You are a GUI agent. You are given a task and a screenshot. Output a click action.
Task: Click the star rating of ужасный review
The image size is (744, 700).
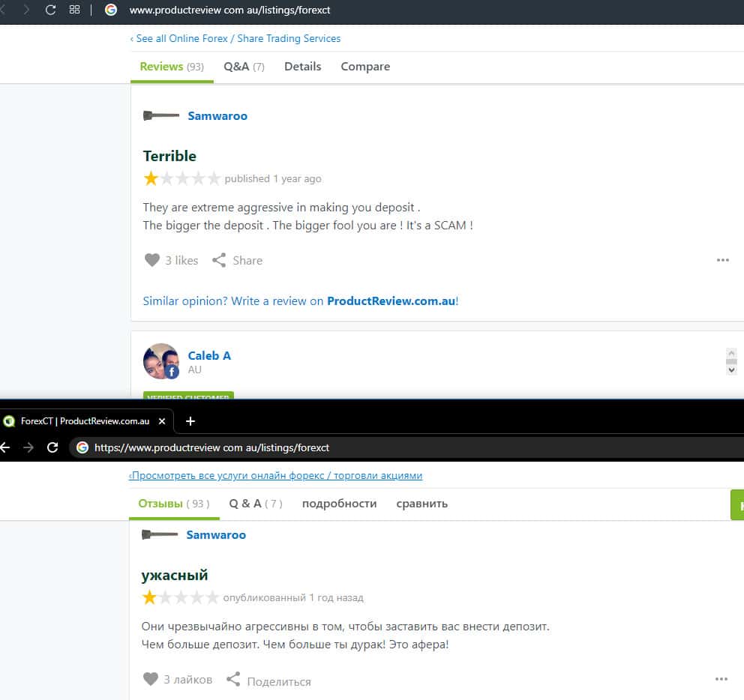click(x=180, y=597)
